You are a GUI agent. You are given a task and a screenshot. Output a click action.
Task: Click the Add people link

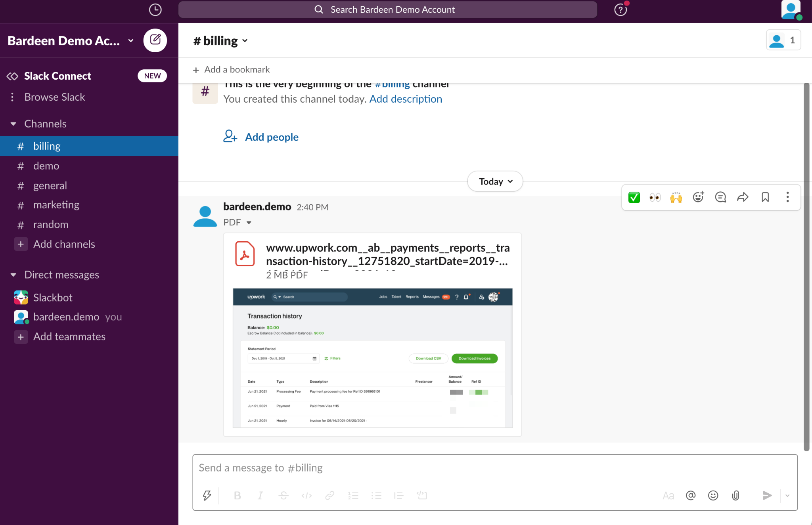click(271, 137)
